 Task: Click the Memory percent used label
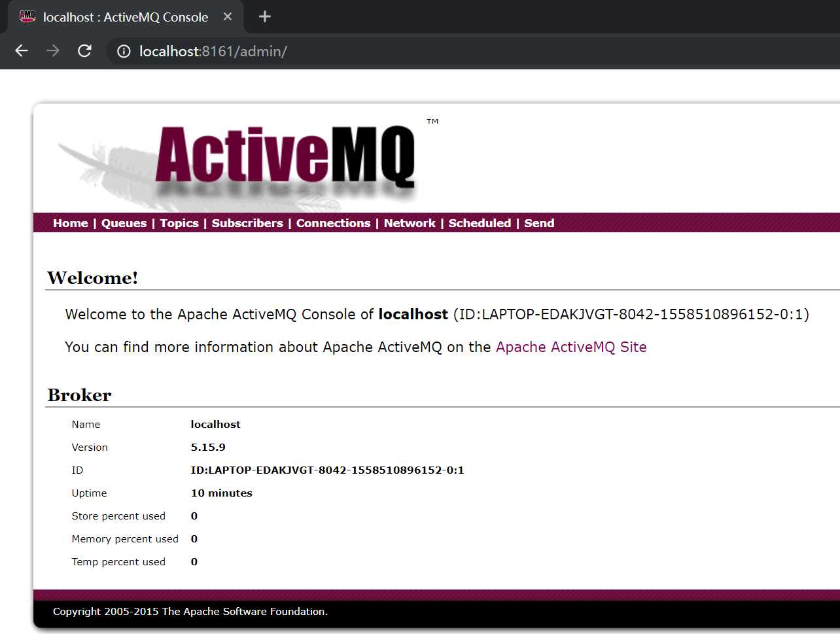(x=125, y=539)
